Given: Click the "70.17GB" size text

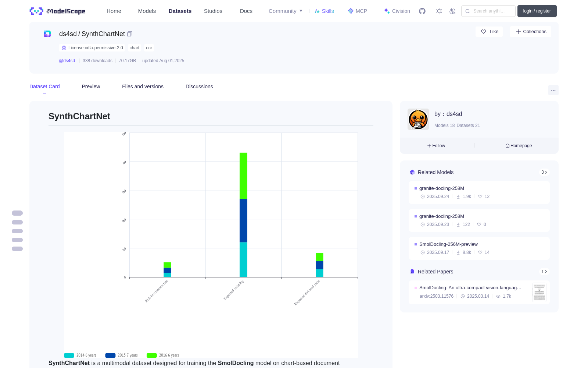Looking at the screenshot, I should [x=127, y=61].
